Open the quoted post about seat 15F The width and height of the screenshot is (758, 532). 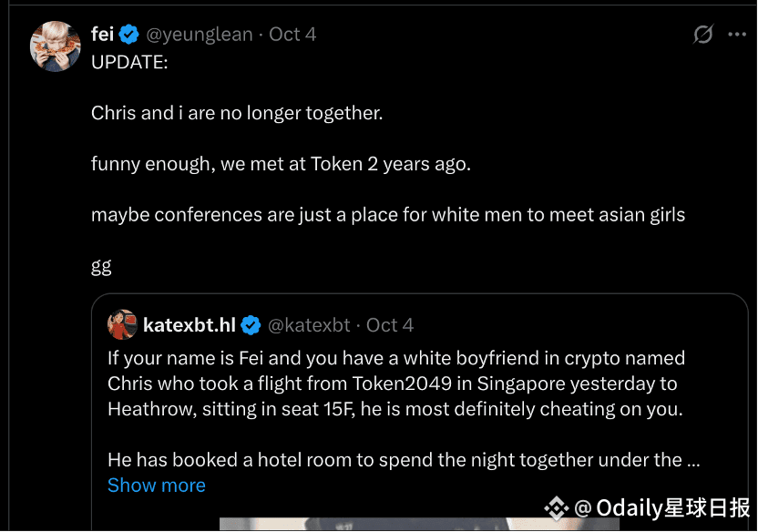pos(395,384)
